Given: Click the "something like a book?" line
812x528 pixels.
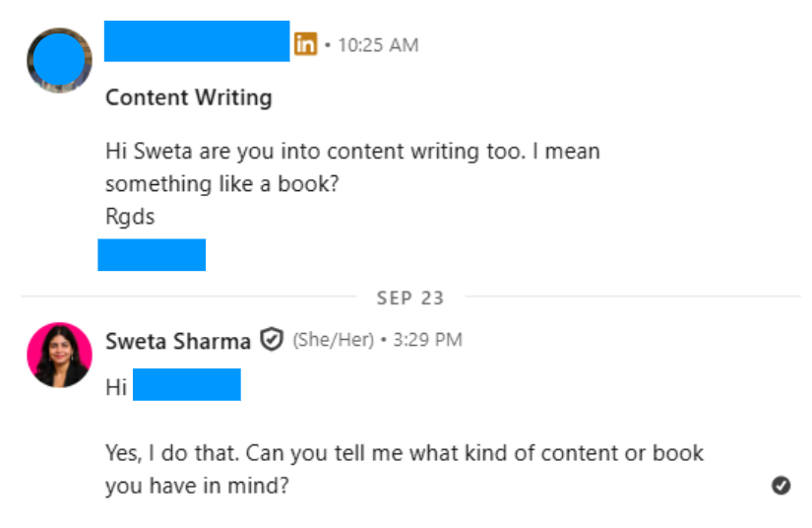Looking at the screenshot, I should (x=222, y=184).
